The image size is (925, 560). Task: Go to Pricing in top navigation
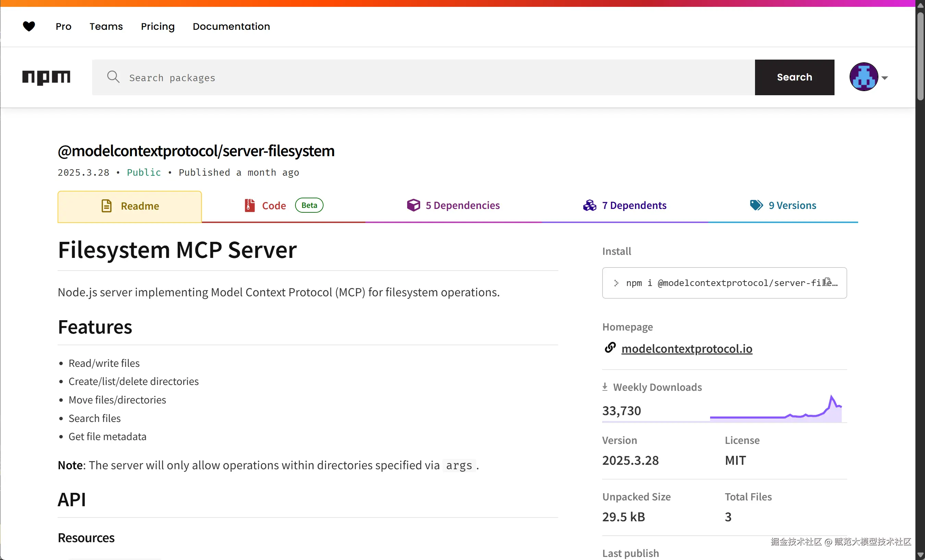(x=158, y=27)
